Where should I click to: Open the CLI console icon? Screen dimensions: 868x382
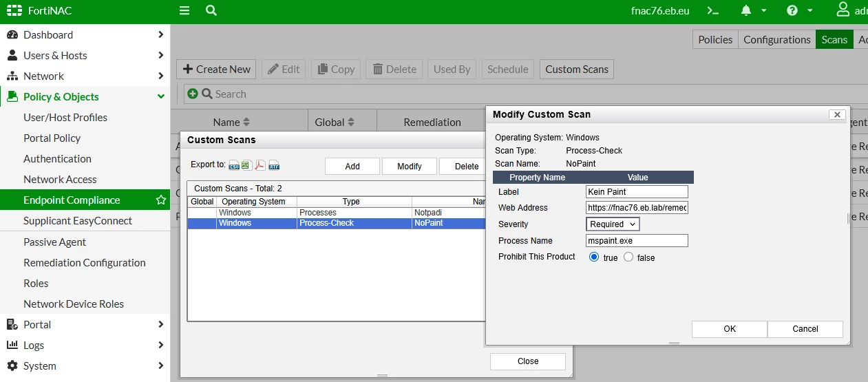coord(714,11)
